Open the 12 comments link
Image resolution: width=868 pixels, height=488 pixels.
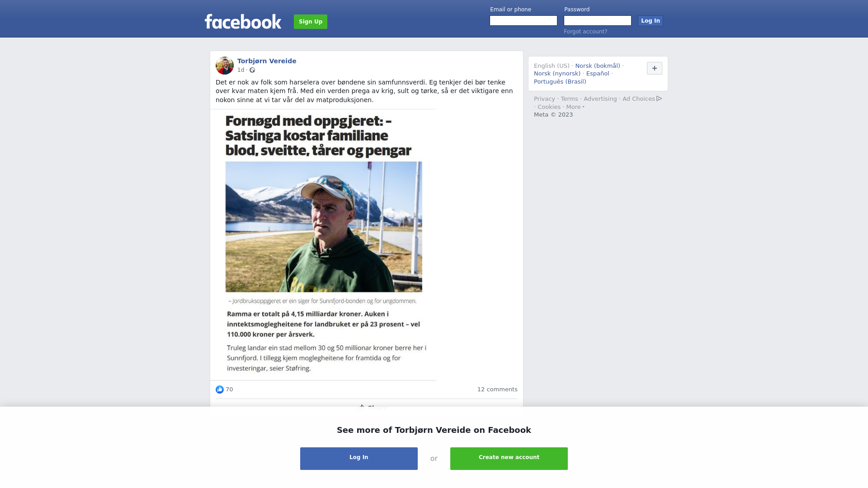(497, 389)
